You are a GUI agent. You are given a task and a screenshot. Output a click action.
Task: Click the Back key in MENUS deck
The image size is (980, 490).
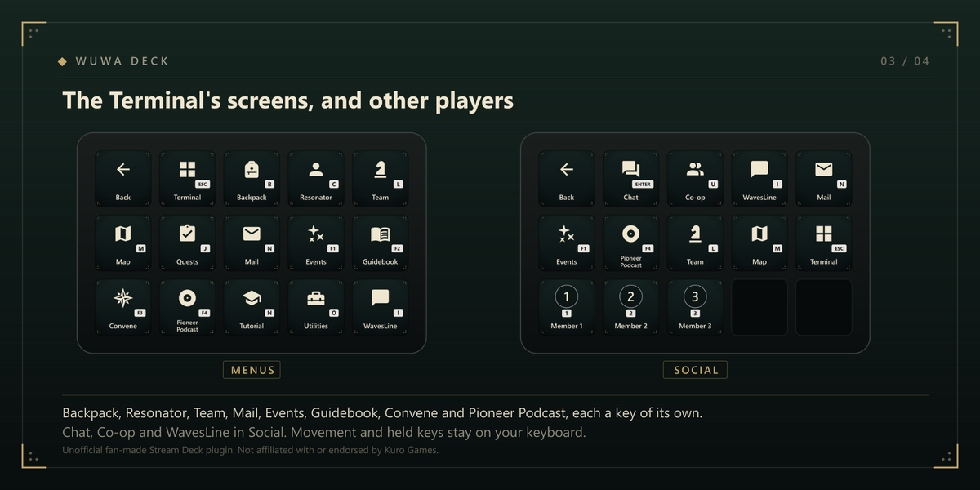tap(122, 178)
